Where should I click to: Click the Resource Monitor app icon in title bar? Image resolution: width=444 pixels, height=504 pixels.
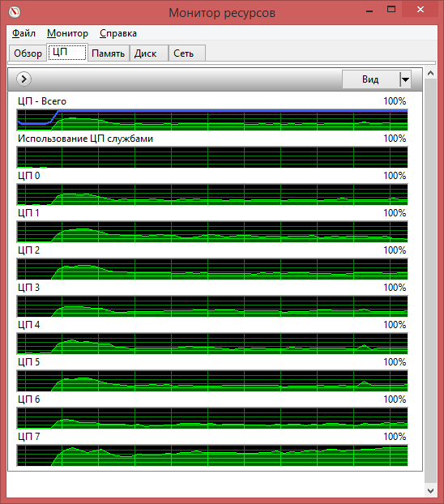click(15, 12)
